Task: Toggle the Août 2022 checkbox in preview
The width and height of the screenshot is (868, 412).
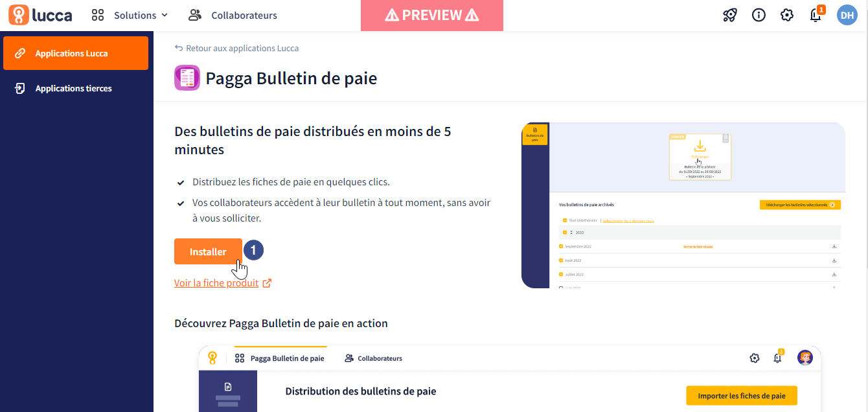Action: click(561, 260)
